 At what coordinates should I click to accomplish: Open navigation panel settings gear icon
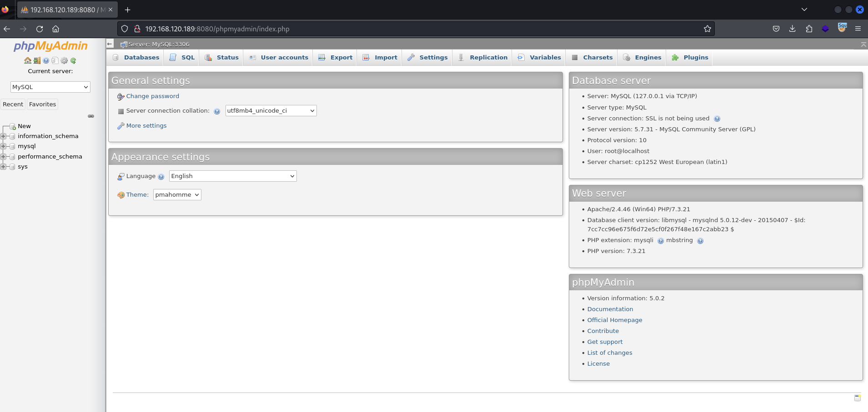click(64, 60)
